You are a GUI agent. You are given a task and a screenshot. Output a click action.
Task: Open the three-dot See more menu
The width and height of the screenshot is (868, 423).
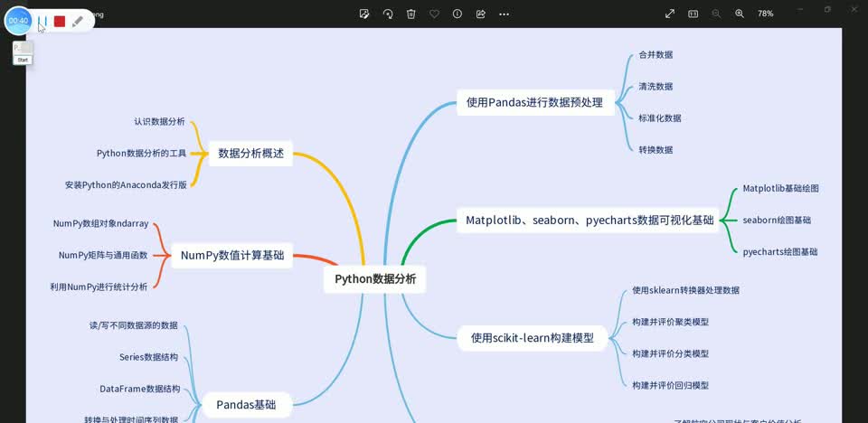504,14
